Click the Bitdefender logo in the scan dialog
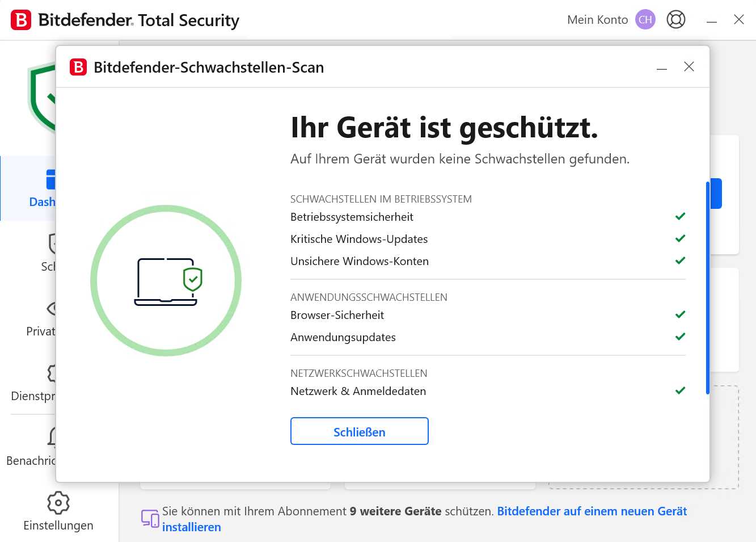 (x=78, y=67)
